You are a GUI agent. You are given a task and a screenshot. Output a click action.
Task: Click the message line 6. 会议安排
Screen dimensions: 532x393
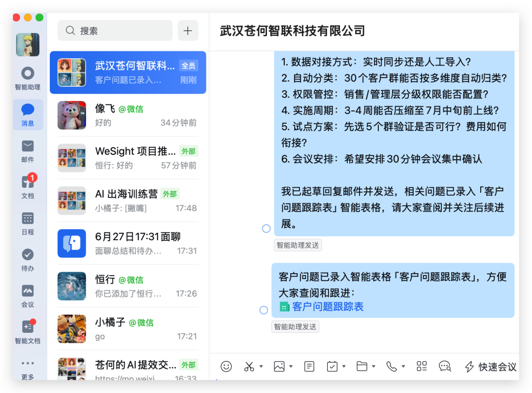(x=381, y=159)
